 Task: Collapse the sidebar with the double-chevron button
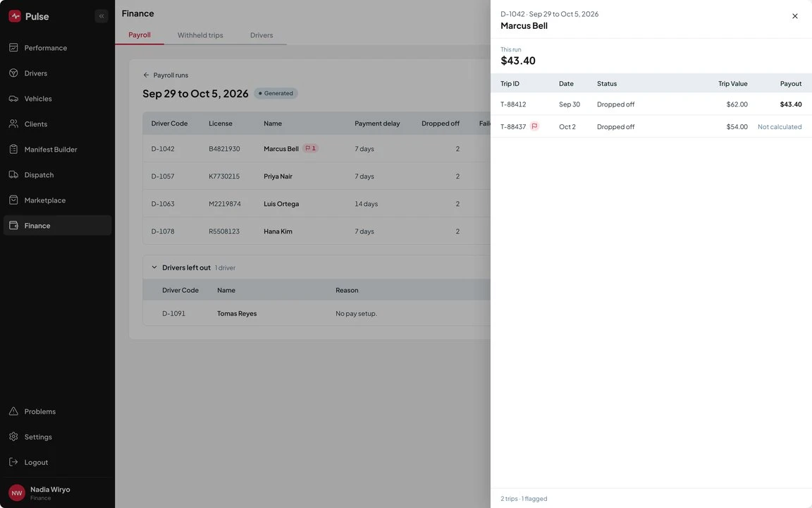101,16
